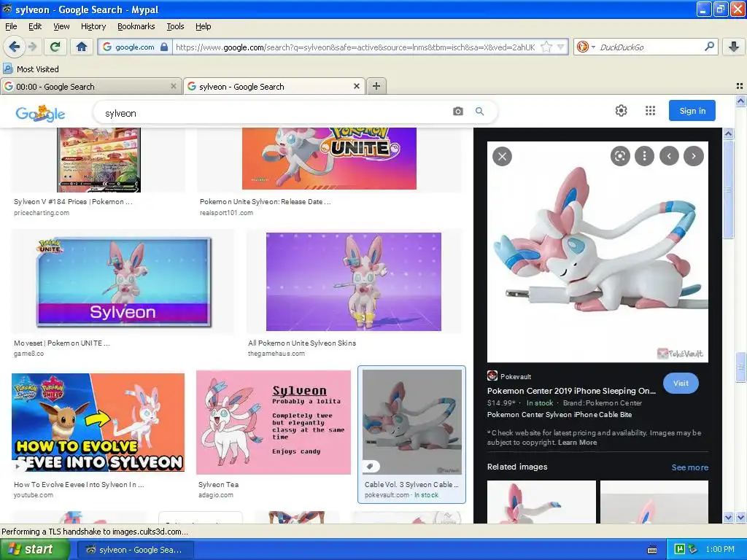Screen dimensions: 747x560
Task: Open the Edit menu
Action: 35,26
